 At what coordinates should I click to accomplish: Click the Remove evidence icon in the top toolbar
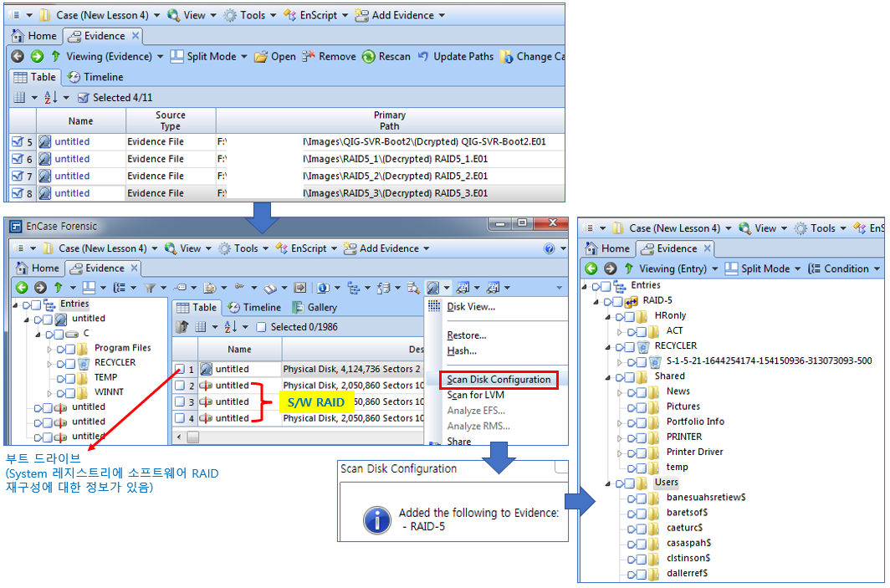point(308,56)
